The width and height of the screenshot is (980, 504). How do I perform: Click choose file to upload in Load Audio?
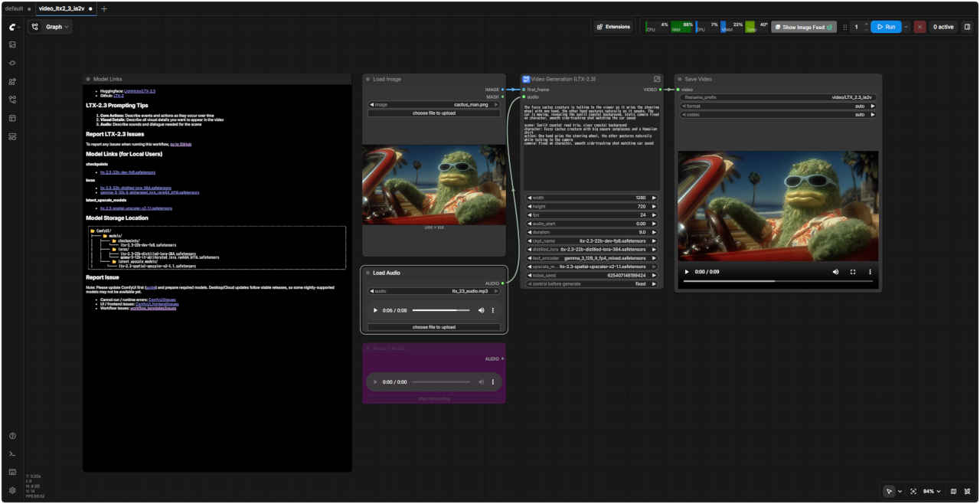click(x=434, y=327)
